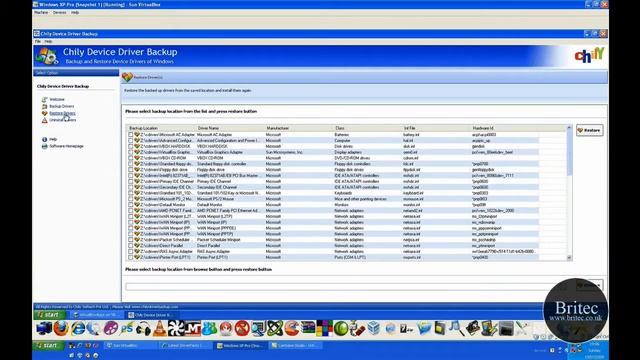Switch to Camtasia Studio taskbar button
The image size is (640, 360).
[295, 345]
